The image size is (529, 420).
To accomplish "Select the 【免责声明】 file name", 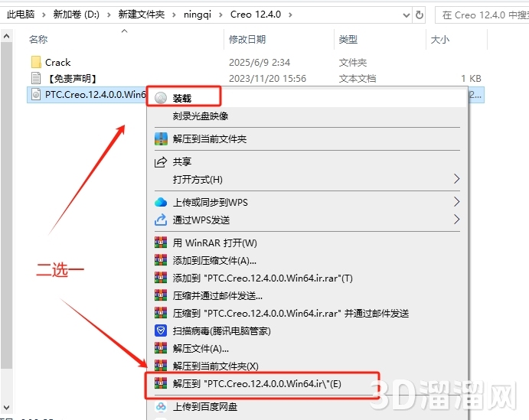I will pos(72,79).
